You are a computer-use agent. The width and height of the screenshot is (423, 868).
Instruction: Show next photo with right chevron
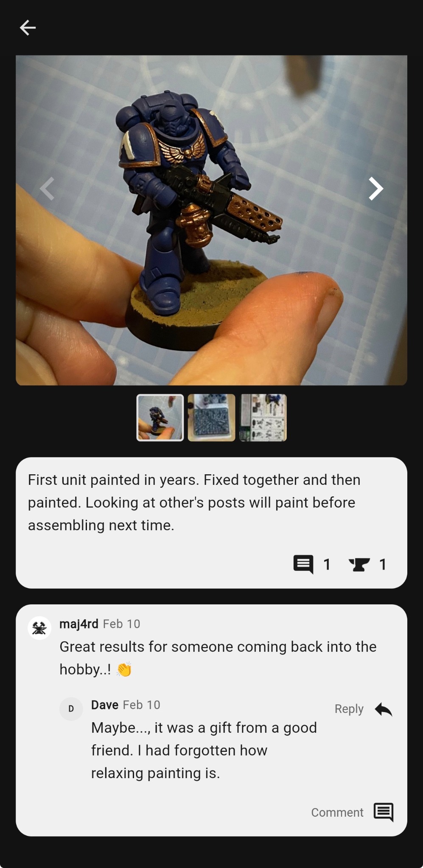point(375,189)
